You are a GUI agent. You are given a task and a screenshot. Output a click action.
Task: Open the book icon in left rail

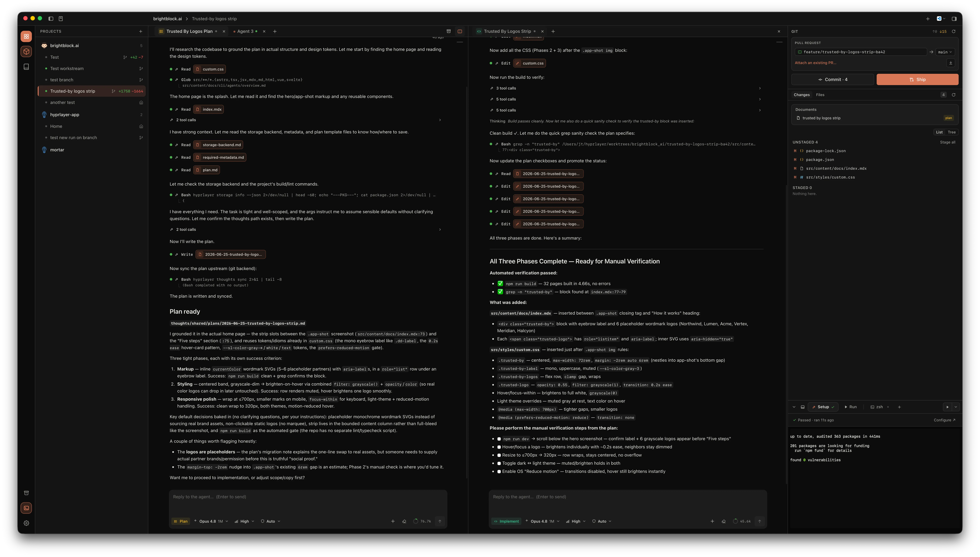pyautogui.click(x=26, y=67)
